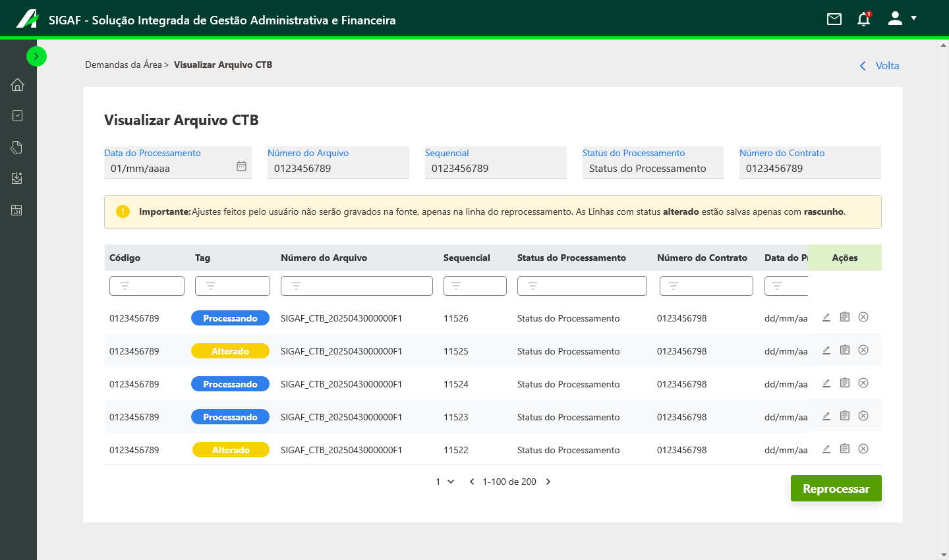
Task: Go to home icon in sidebar
Action: point(18,84)
